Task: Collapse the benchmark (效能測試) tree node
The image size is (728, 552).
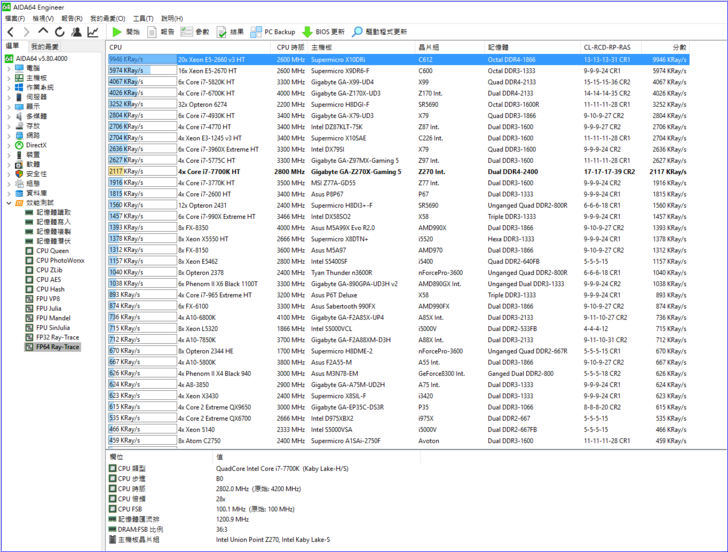Action: click(x=9, y=203)
